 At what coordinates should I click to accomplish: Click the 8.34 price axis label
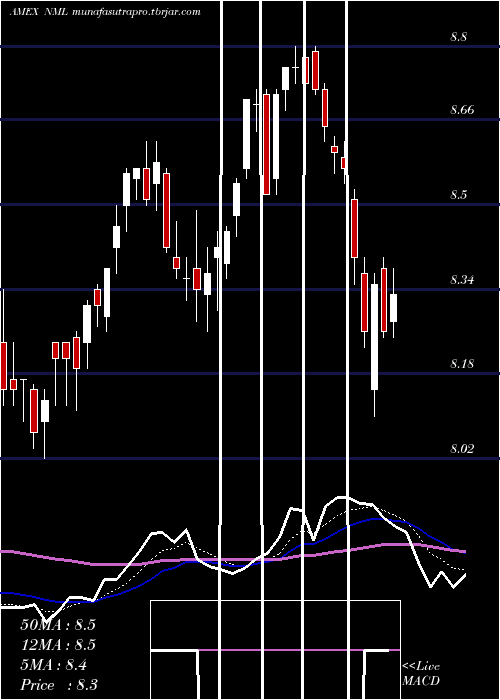[x=462, y=280]
